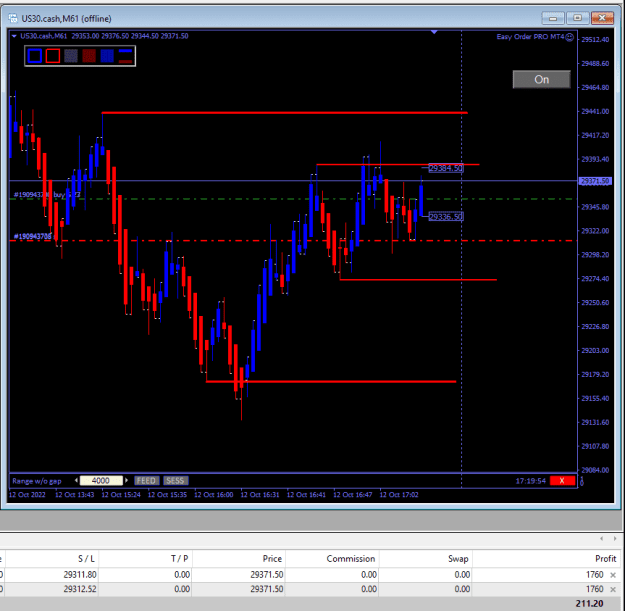Click S/L value 29311.80
Image resolution: width=625 pixels, height=611 pixels.
(x=80, y=575)
